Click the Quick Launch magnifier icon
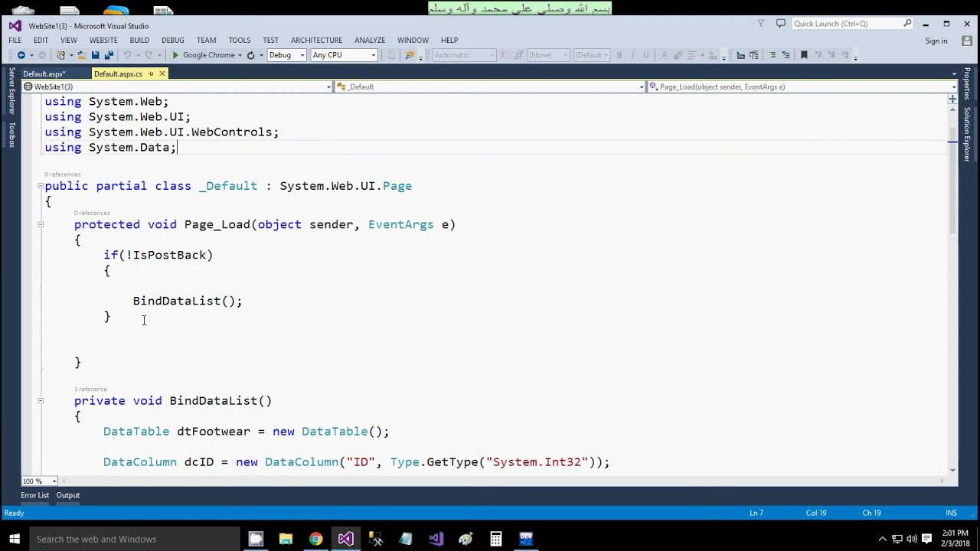Image resolution: width=980 pixels, height=551 pixels. [x=907, y=24]
